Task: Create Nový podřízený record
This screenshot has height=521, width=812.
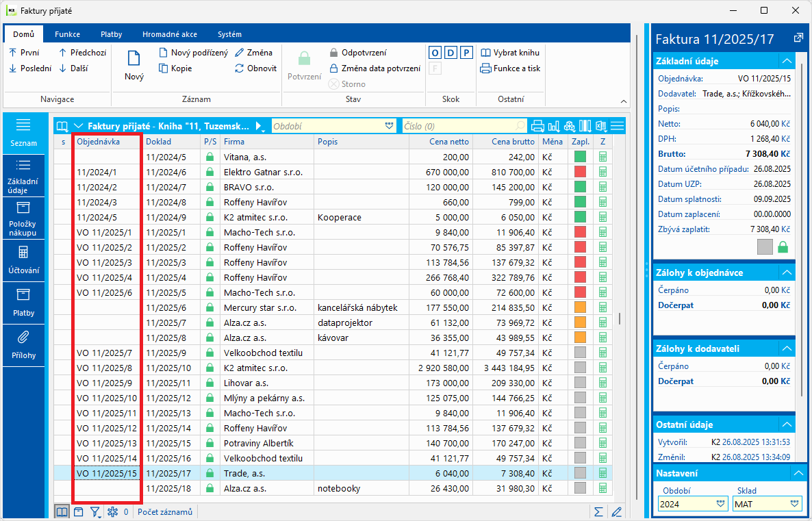Action: tap(193, 52)
